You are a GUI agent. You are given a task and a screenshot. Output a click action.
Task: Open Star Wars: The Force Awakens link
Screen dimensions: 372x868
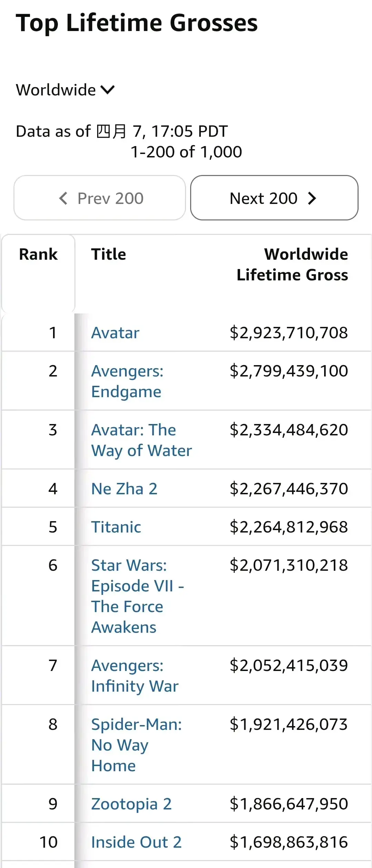point(137,596)
